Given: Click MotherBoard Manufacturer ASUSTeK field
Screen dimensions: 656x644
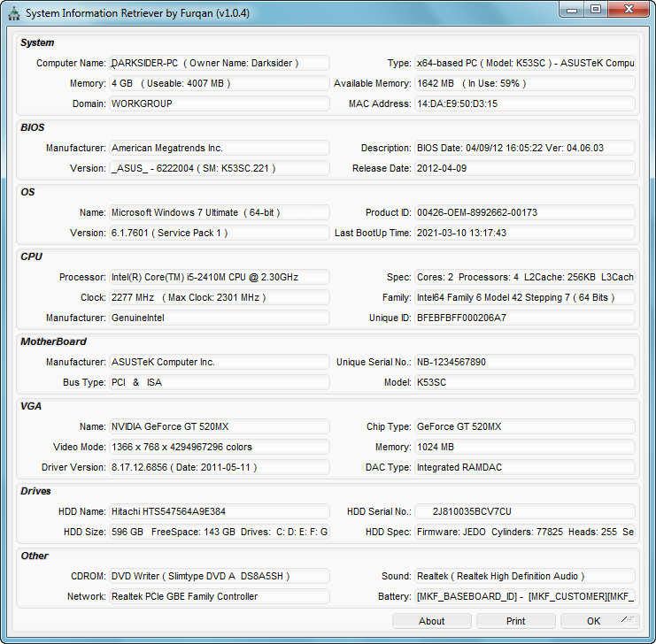Looking at the screenshot, I should 220,362.
